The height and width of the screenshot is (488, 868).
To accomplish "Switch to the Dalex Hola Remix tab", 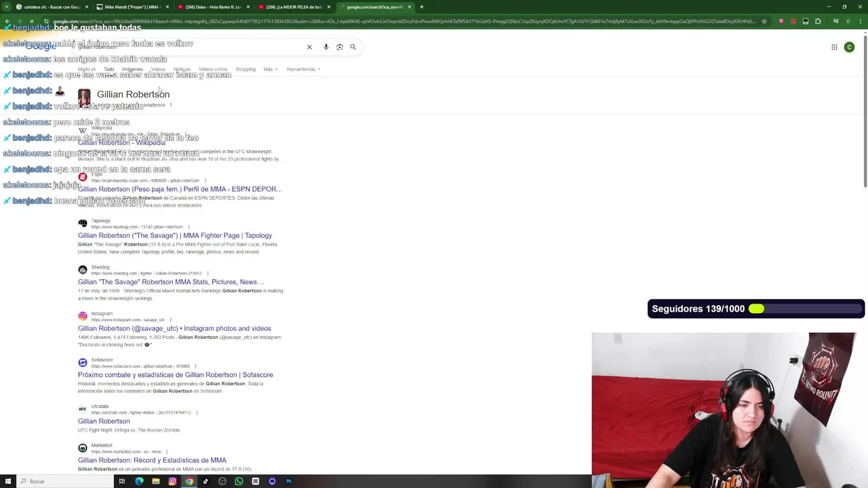I will tap(212, 7).
